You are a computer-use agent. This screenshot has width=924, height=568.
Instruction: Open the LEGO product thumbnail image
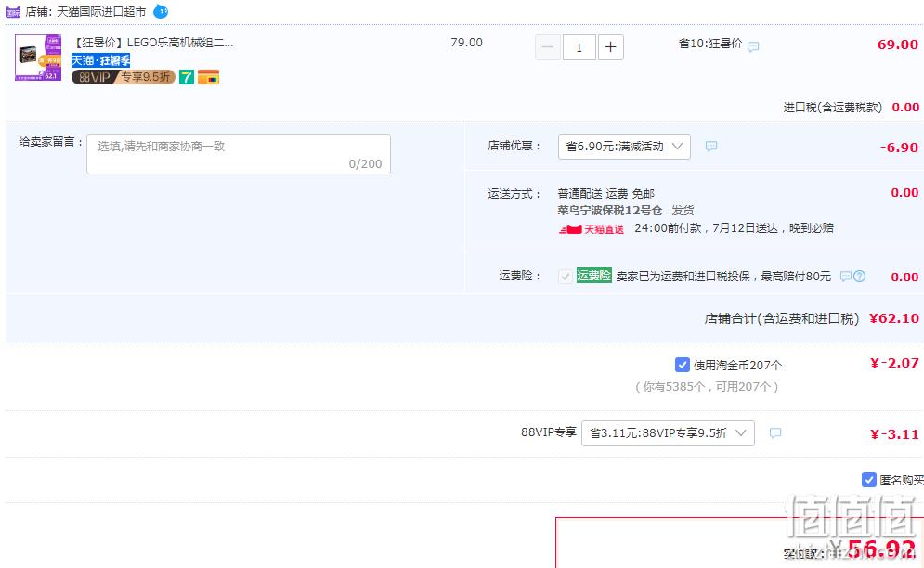click(38, 58)
